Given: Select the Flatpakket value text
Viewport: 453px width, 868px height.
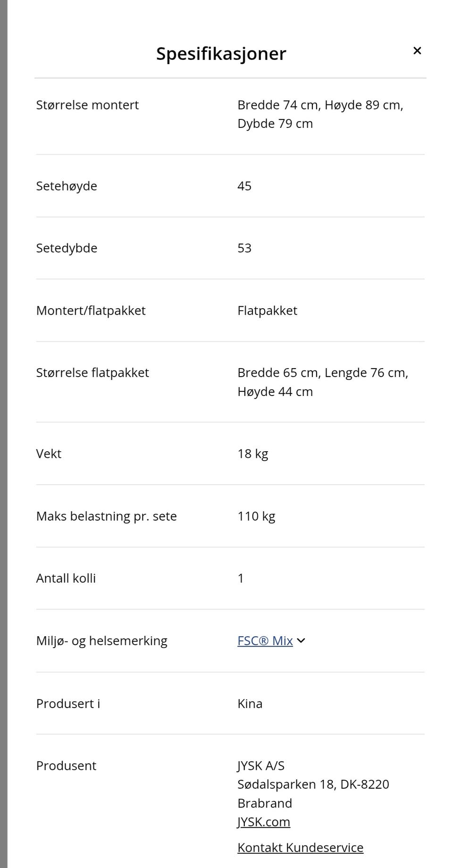Looking at the screenshot, I should point(268,311).
